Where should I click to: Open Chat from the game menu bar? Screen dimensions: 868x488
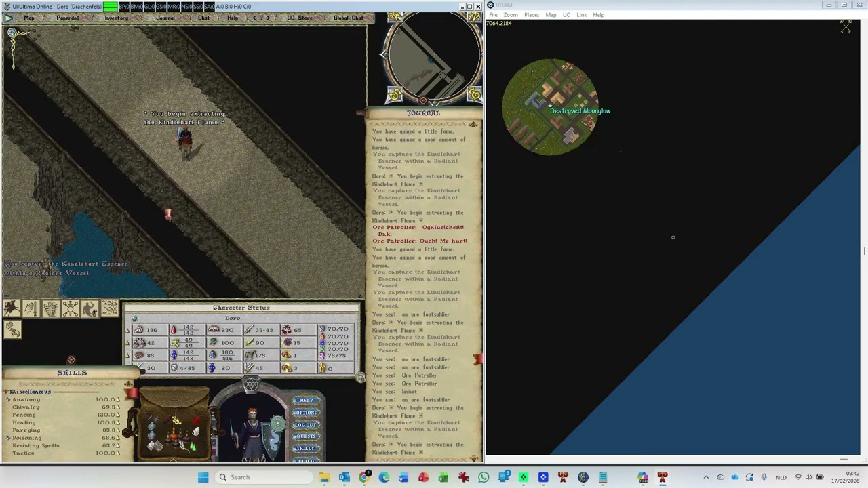(203, 18)
